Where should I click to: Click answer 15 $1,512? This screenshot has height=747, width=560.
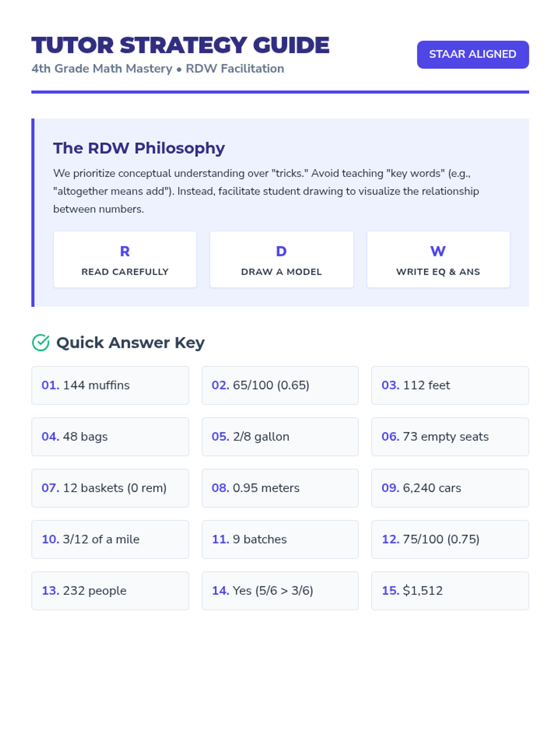450,591
